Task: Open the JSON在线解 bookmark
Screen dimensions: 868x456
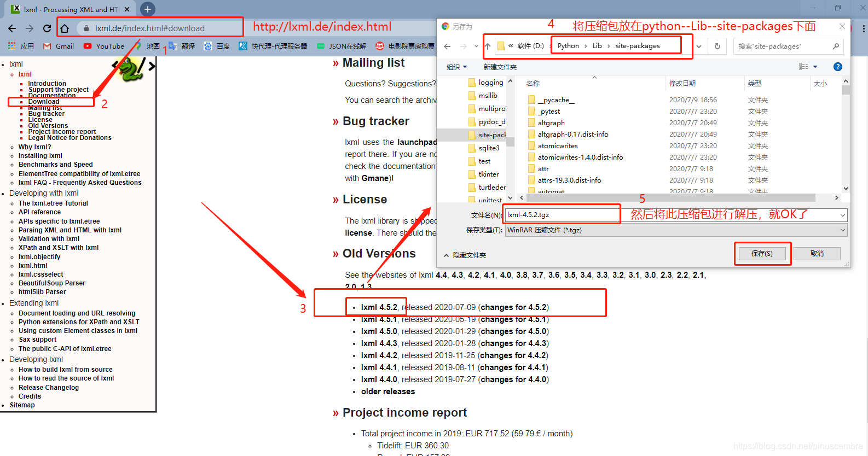Action: [342, 46]
